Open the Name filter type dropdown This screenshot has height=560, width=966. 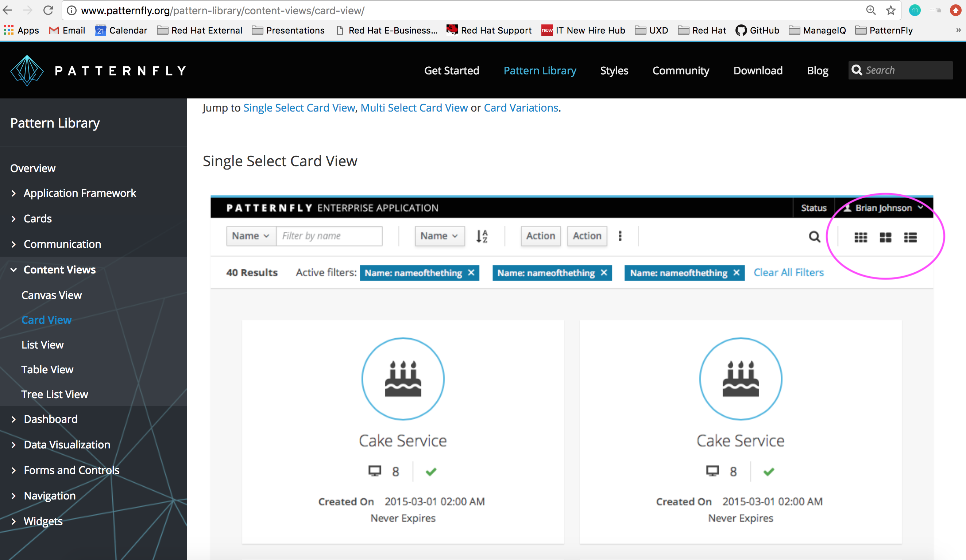pyautogui.click(x=250, y=236)
